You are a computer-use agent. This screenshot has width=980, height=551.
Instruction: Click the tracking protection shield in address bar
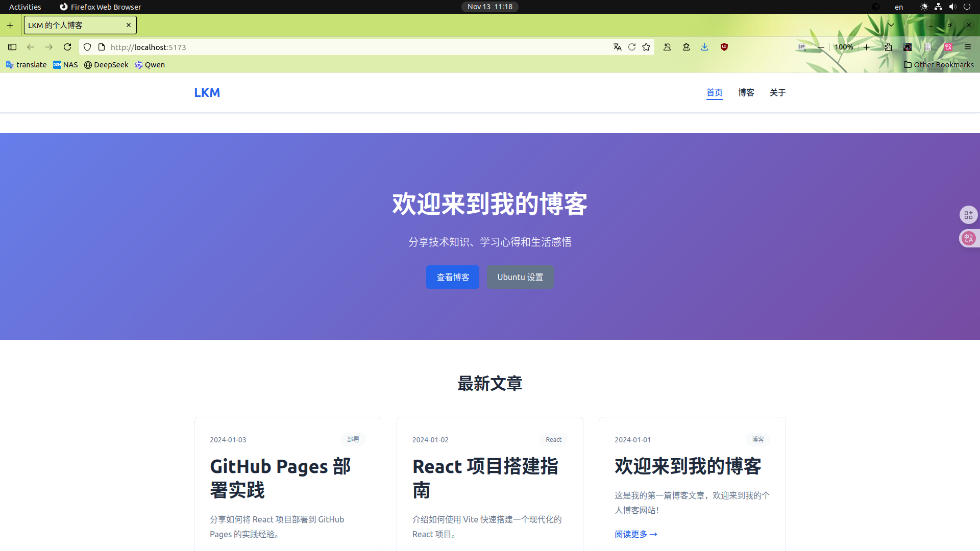pyautogui.click(x=87, y=47)
